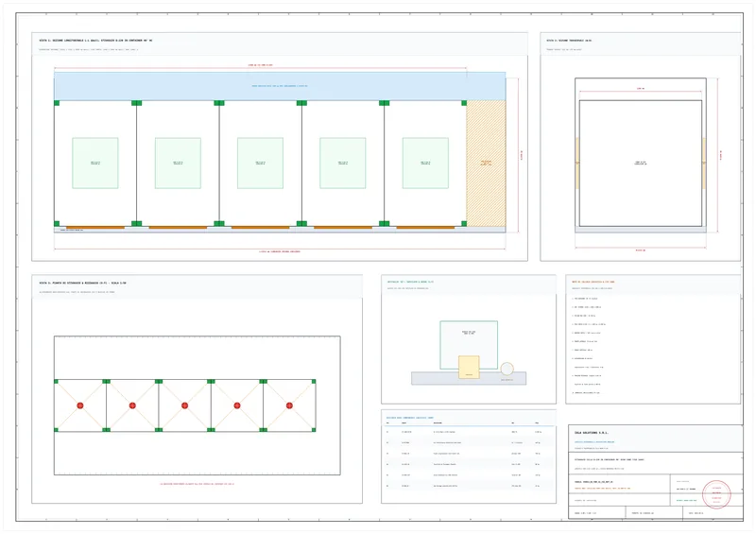Click the longitudinal section view title
Viewport: 756px width, 534px height.
(96, 41)
